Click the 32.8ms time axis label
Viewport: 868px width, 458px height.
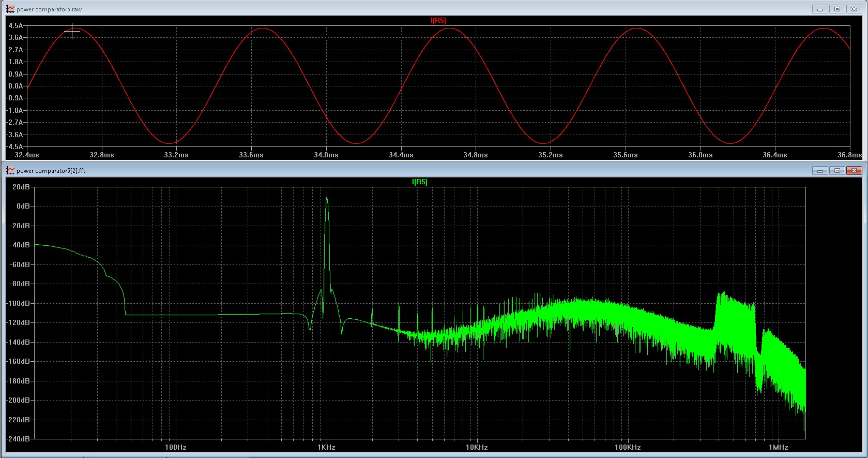pos(102,155)
